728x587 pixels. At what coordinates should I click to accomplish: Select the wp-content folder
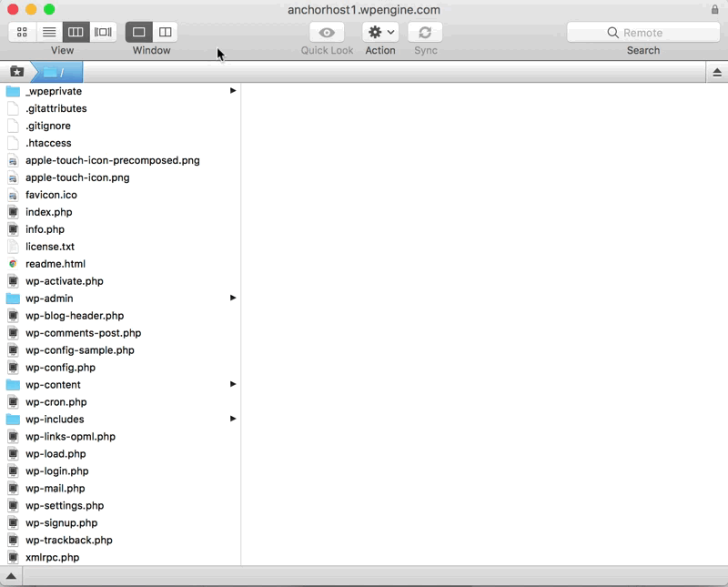[x=120, y=385]
